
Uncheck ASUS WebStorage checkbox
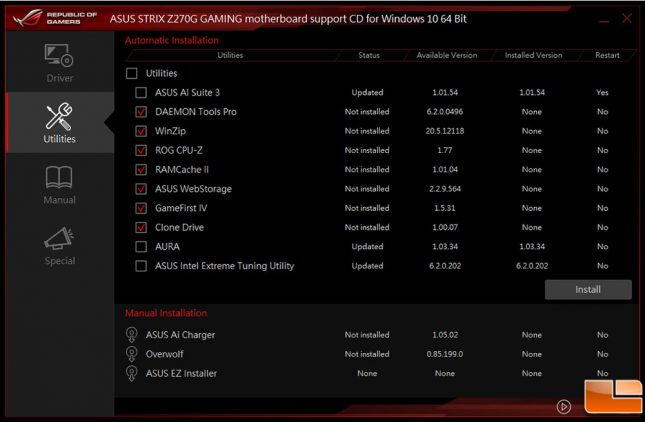click(x=141, y=189)
